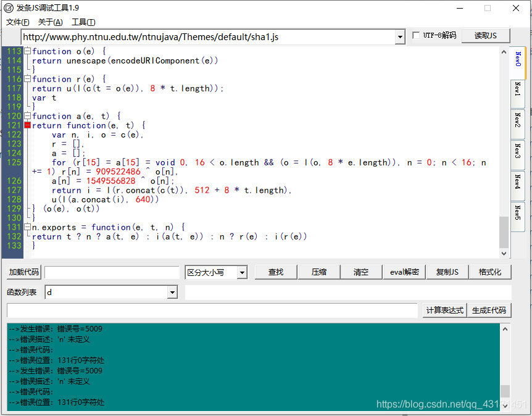Viewport: 532px width, 416px height.
Task: Click the last '131行0字符处' output line
Action: [x=81, y=402]
